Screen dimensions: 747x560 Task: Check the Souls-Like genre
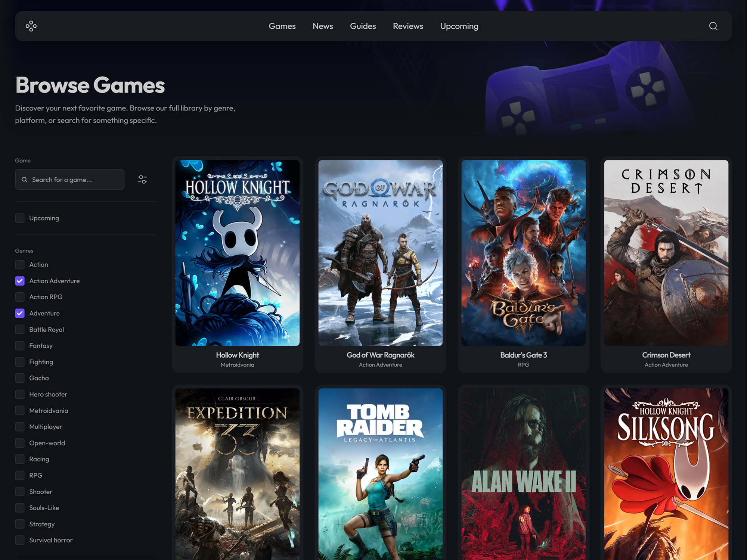point(20,508)
